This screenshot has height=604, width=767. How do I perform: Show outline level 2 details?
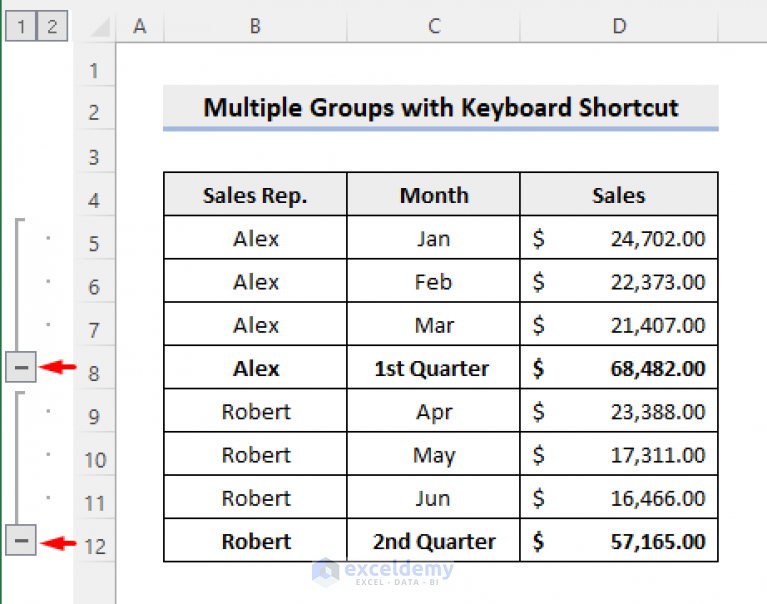(52, 27)
